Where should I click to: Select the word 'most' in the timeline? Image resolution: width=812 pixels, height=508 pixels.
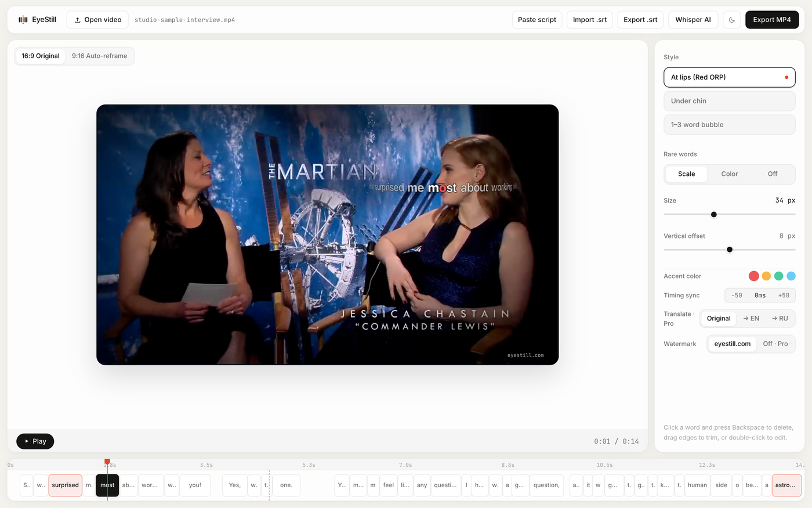[x=107, y=485]
